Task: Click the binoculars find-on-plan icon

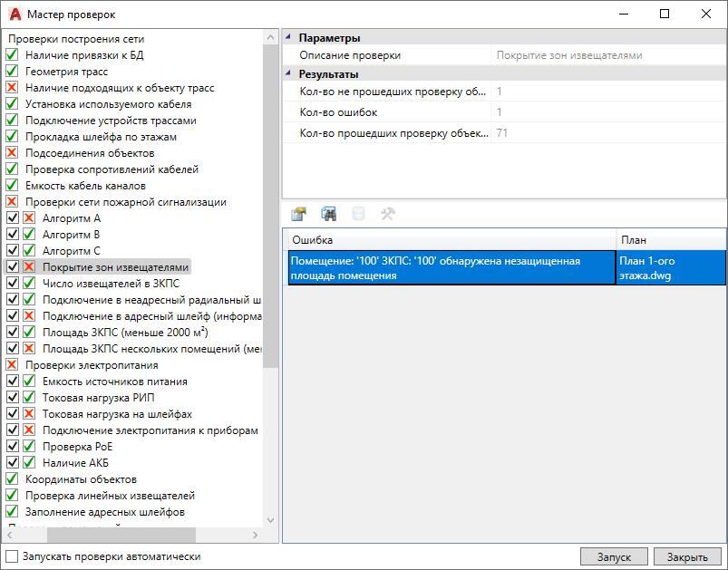Action: (328, 214)
